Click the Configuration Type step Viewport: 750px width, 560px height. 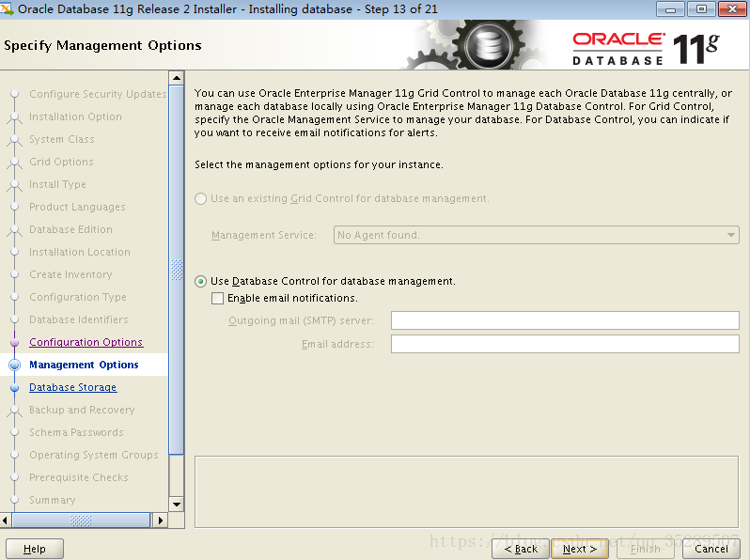pyautogui.click(x=78, y=297)
